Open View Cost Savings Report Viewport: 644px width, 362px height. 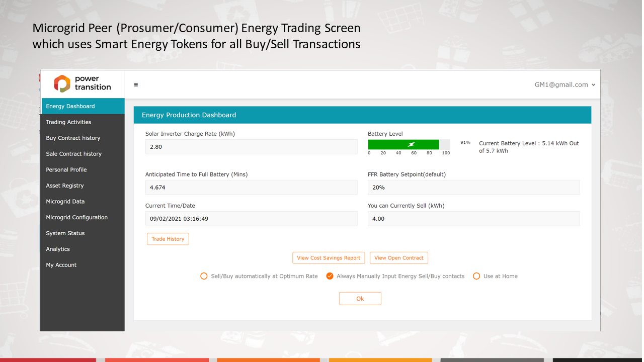pos(329,258)
